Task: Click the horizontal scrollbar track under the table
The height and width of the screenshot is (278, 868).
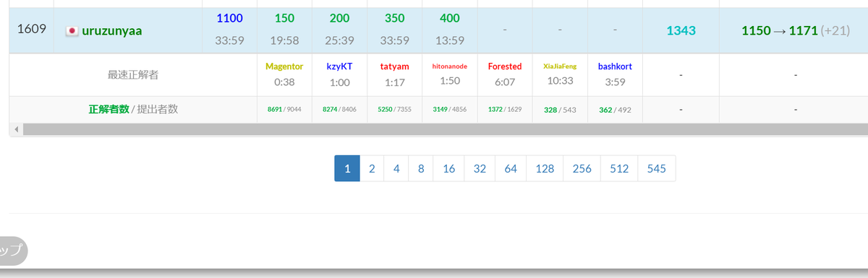Action: 445,129
